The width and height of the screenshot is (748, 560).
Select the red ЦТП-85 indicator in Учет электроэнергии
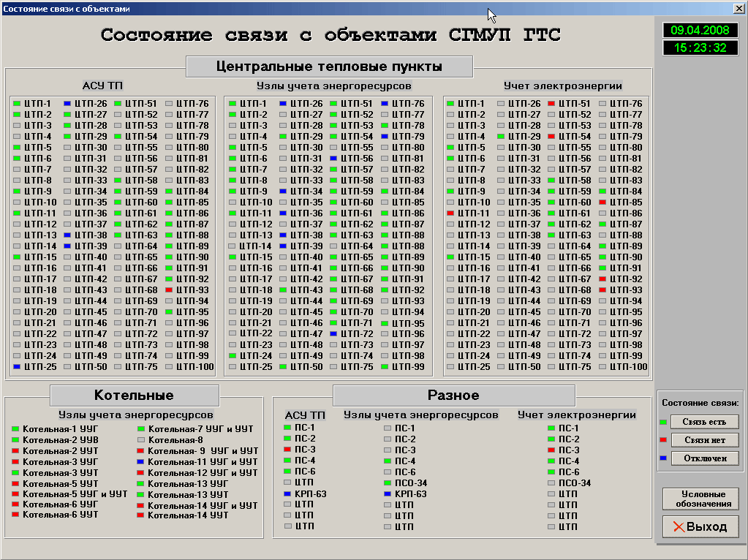click(603, 202)
